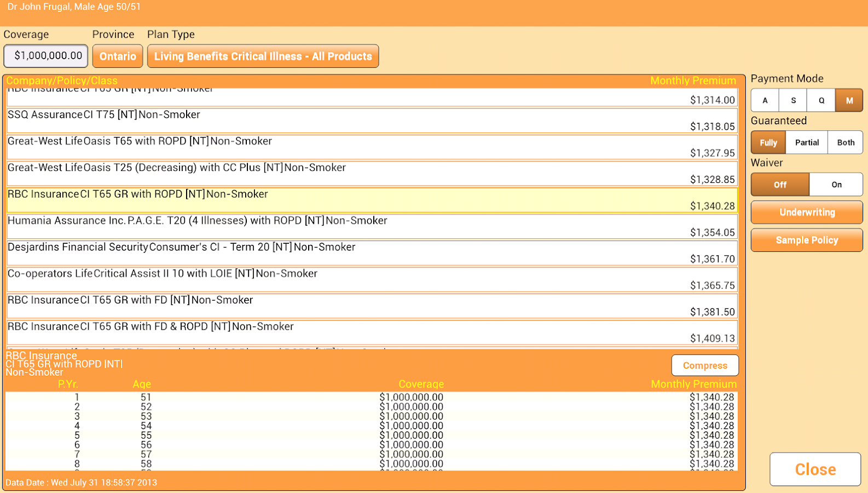
Task: Select Monthly payment mode M
Action: click(849, 100)
